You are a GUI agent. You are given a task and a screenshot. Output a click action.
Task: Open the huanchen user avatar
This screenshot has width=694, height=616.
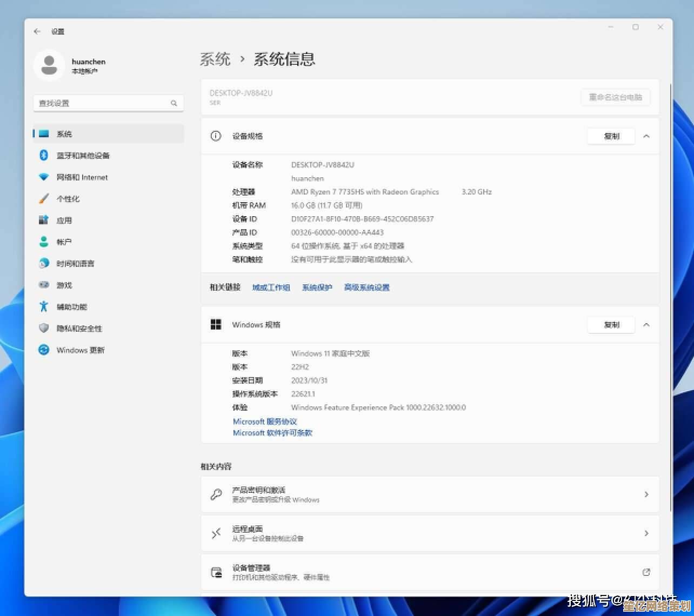pyautogui.click(x=49, y=65)
